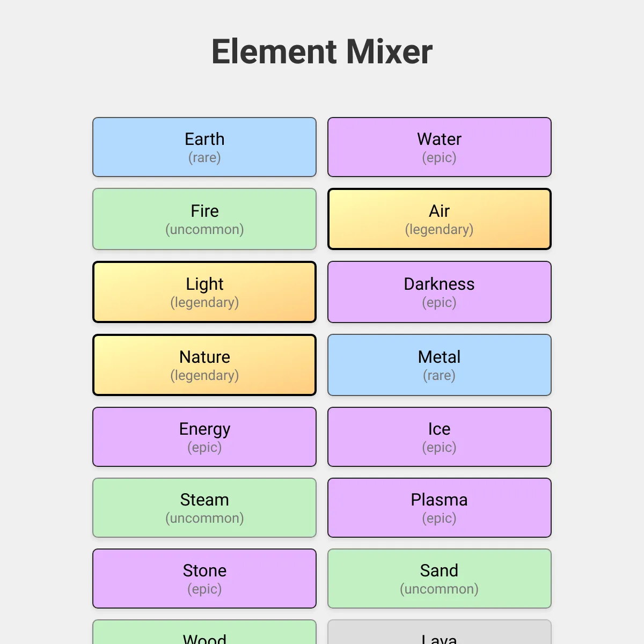This screenshot has width=644, height=644.
Task: Click the Element Mixer heading
Action: click(322, 52)
